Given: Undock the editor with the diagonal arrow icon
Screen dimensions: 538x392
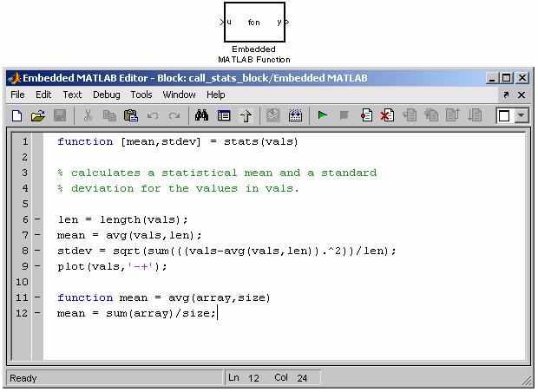Looking at the screenshot, I should [x=506, y=95].
